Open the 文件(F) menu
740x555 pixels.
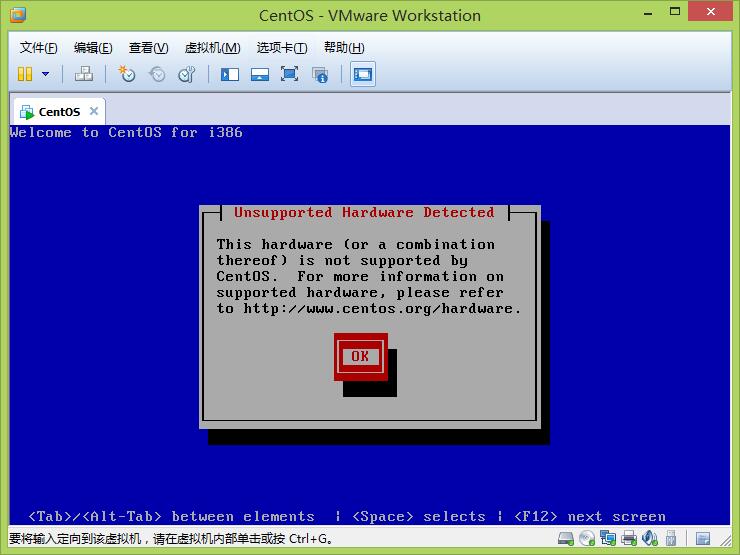click(38, 47)
